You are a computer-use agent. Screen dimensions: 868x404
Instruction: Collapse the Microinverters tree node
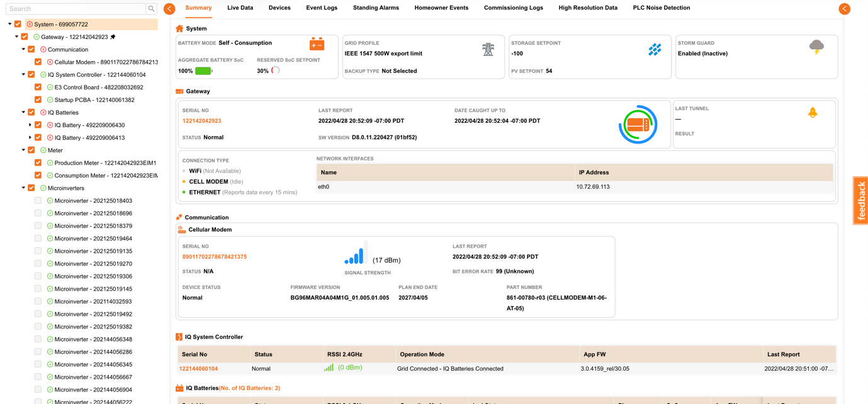coord(24,188)
